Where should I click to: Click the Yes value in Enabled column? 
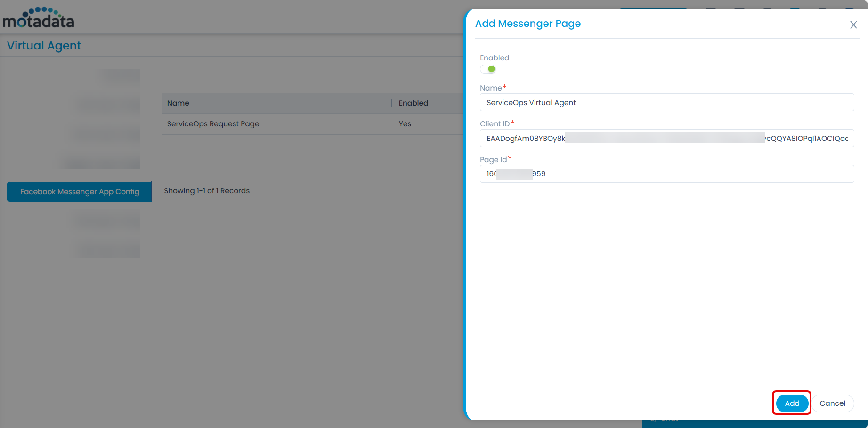405,124
